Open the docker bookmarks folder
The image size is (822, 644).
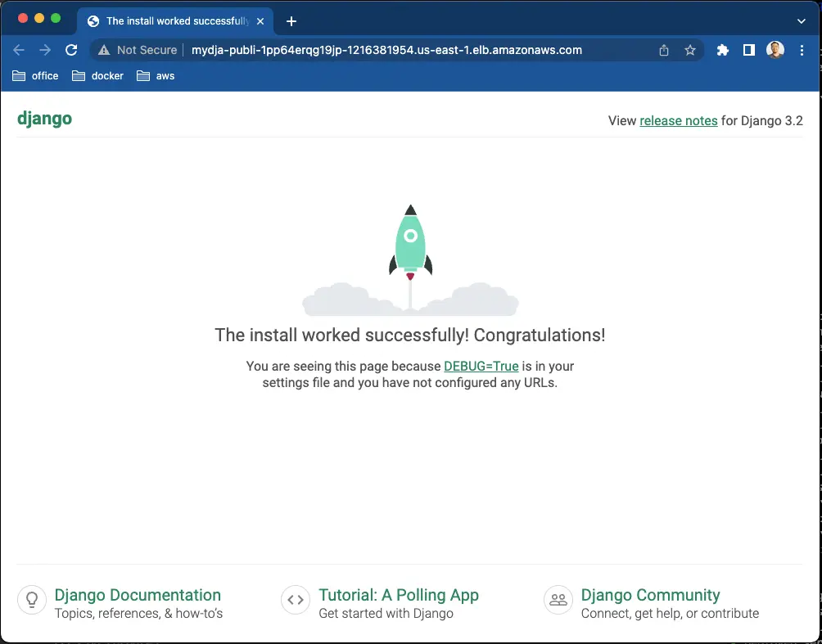point(97,76)
